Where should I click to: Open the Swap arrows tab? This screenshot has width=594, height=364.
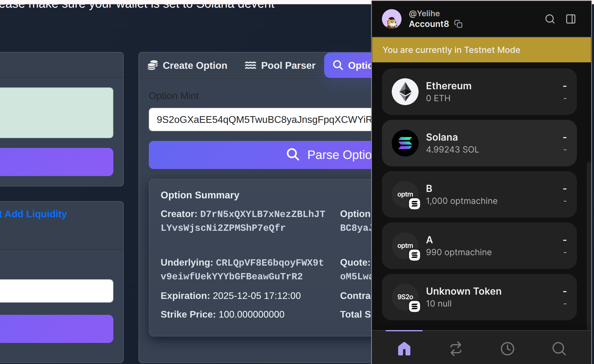point(456,348)
